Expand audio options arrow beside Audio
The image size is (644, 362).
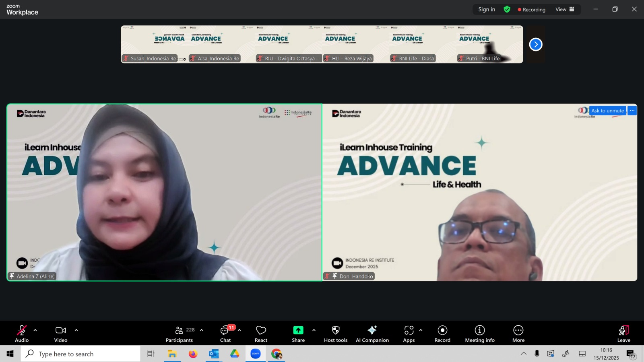pos(35,330)
